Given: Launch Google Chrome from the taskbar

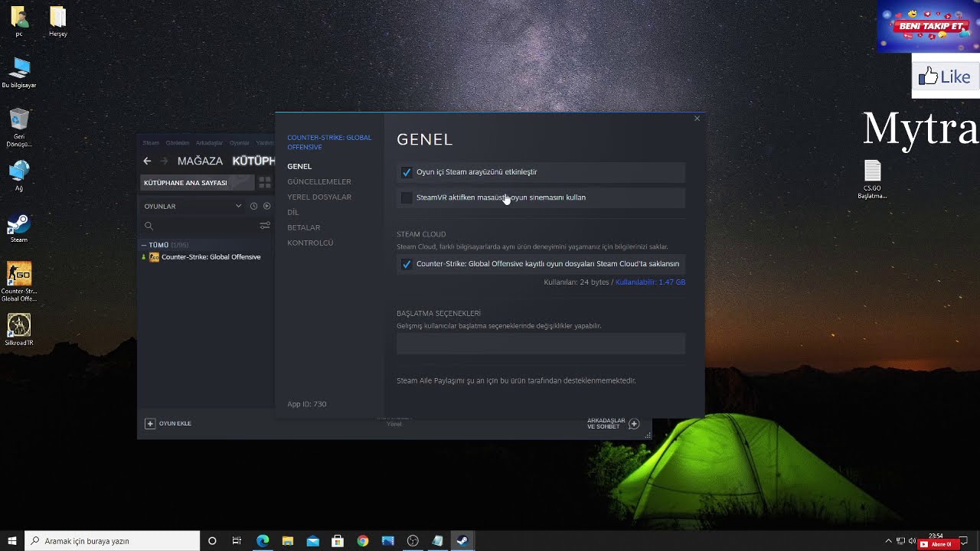Looking at the screenshot, I should click(363, 541).
